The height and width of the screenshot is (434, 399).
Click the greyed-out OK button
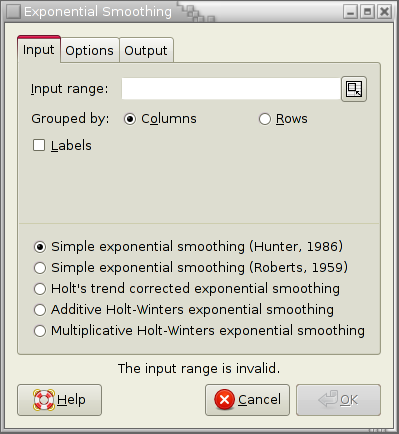pyautogui.click(x=338, y=400)
